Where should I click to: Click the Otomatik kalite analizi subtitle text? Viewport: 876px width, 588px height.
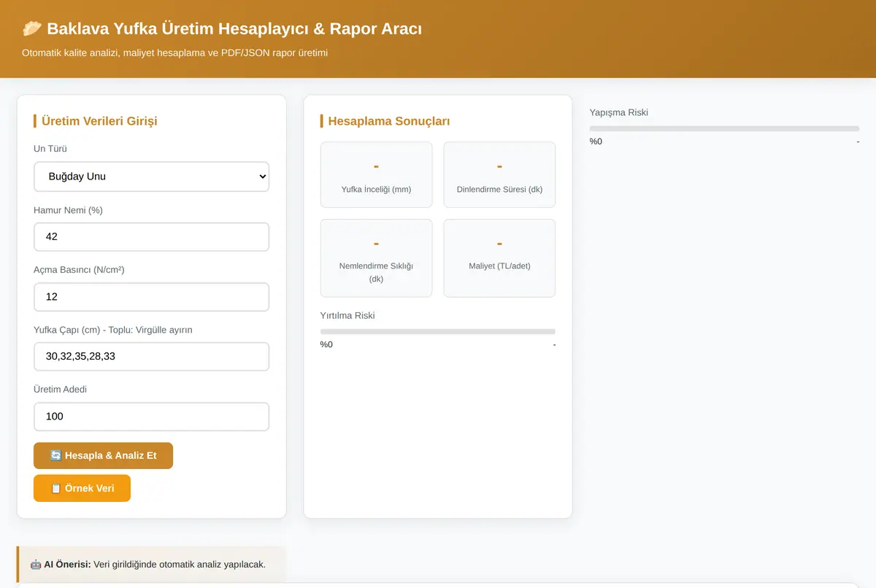click(174, 53)
